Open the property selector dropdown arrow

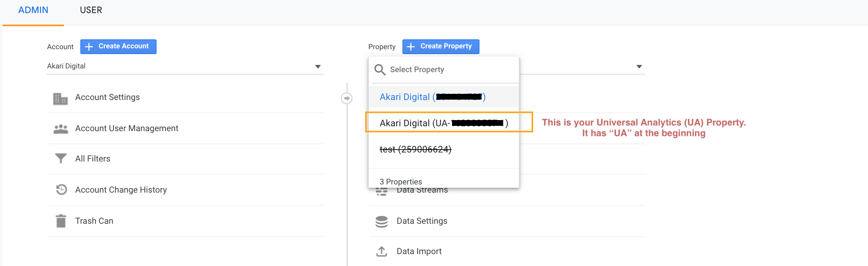click(639, 66)
